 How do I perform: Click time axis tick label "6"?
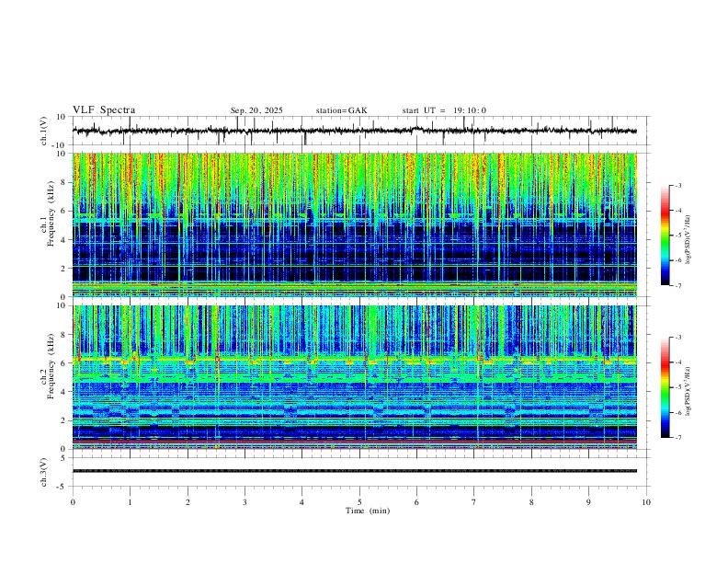tap(417, 502)
